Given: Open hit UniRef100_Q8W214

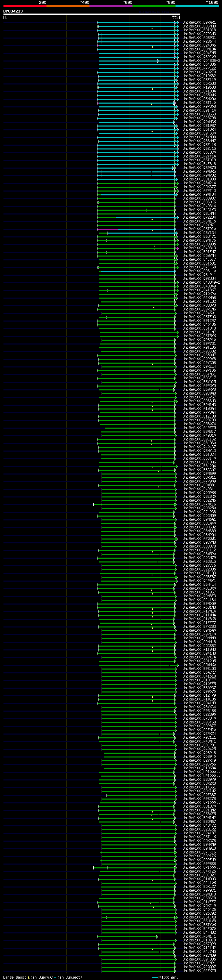Looking at the screenshot, I should point(199,183).
